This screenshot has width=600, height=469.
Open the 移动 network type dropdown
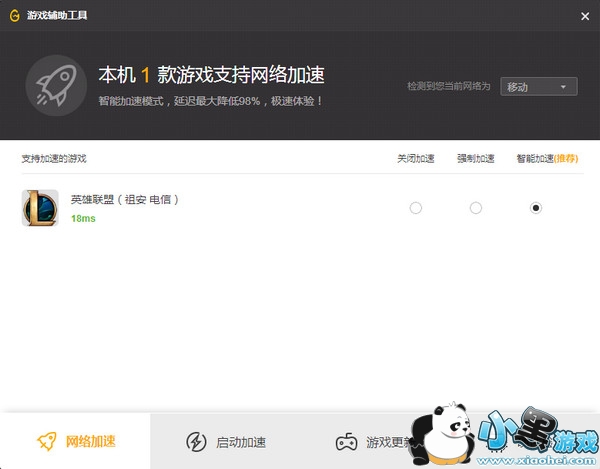pos(539,86)
